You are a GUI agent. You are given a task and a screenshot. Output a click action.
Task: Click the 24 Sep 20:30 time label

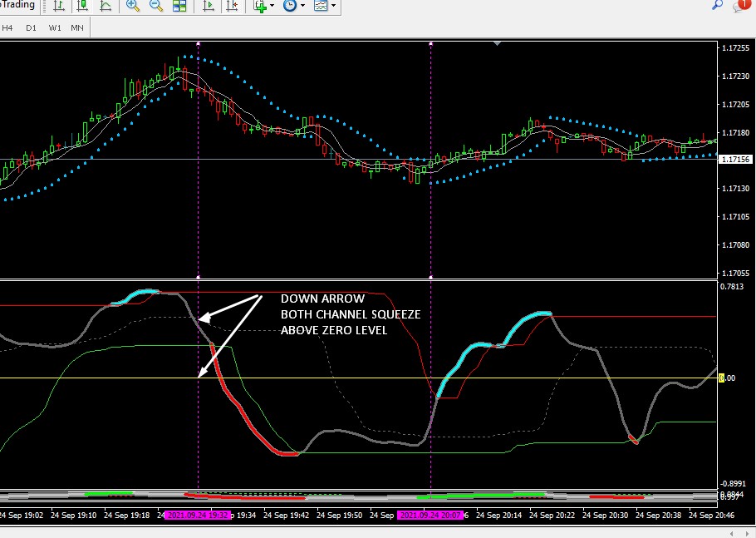[x=605, y=516]
